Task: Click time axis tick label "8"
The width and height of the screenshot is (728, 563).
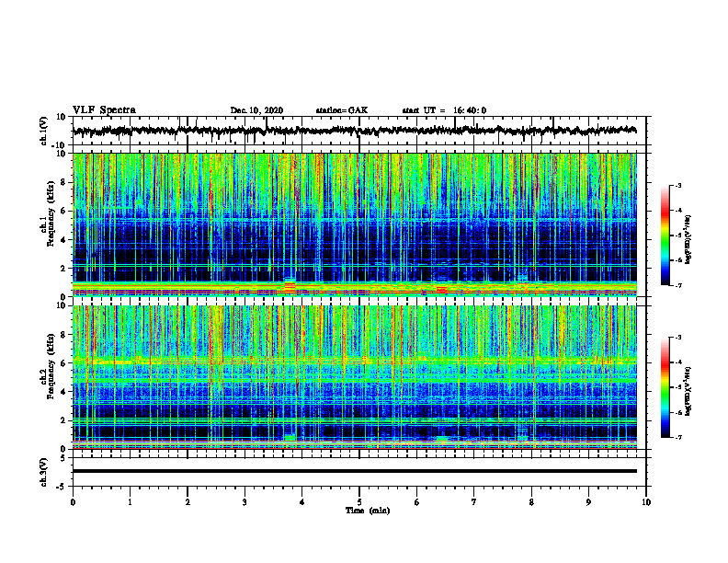Action: click(531, 502)
